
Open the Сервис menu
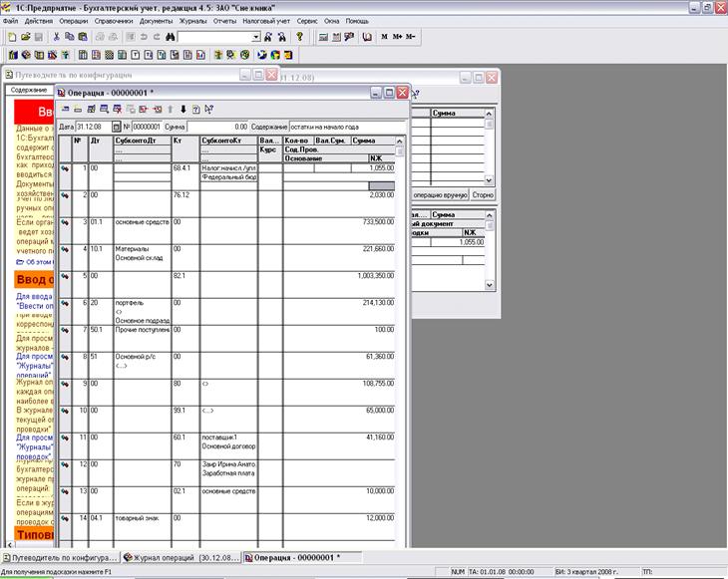307,21
